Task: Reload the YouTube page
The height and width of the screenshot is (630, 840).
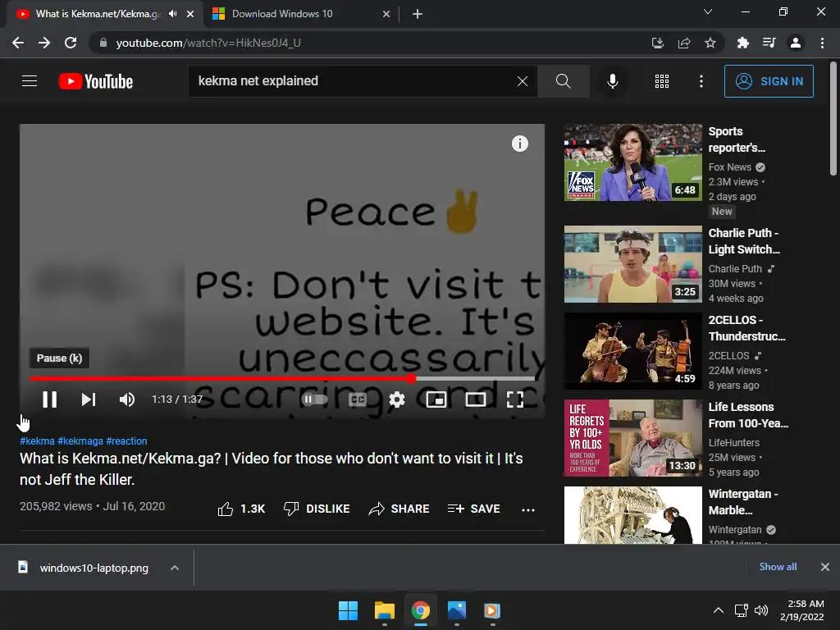Action: tap(71, 43)
